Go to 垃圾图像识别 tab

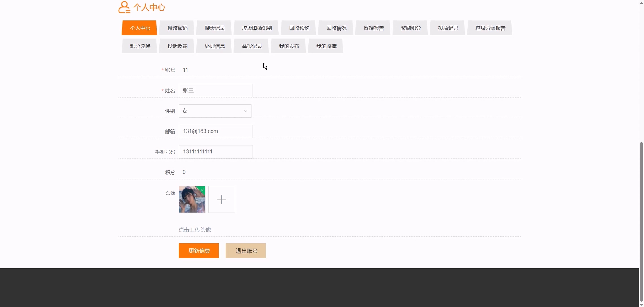tap(257, 28)
